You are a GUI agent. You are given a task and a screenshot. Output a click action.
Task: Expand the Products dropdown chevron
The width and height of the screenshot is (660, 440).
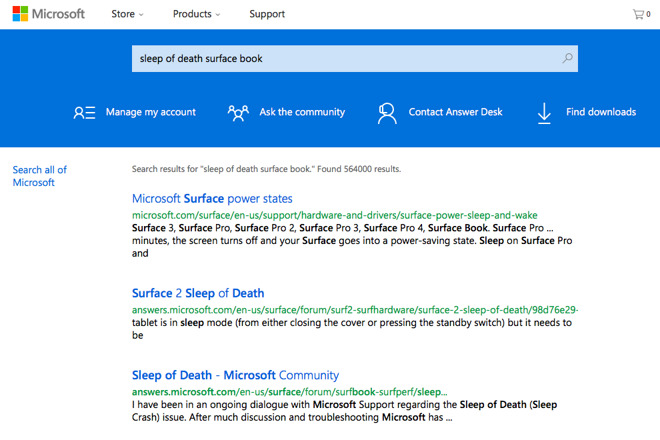(x=218, y=15)
